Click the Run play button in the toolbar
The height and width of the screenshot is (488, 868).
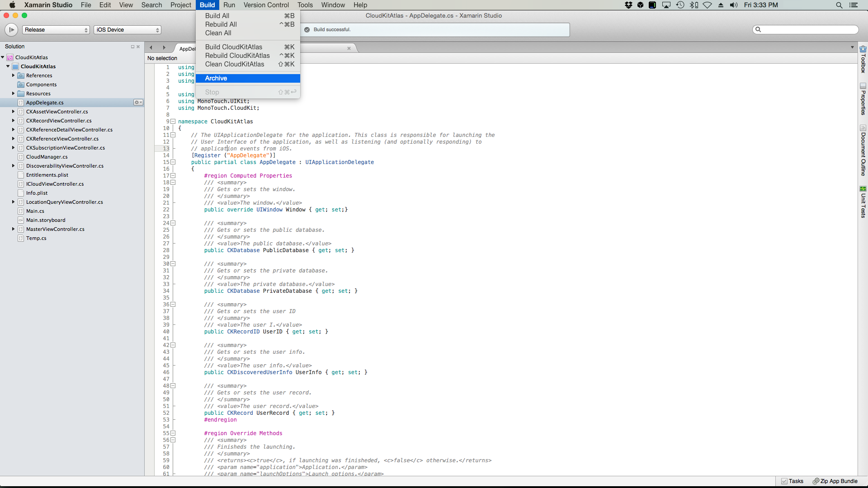pos(11,30)
